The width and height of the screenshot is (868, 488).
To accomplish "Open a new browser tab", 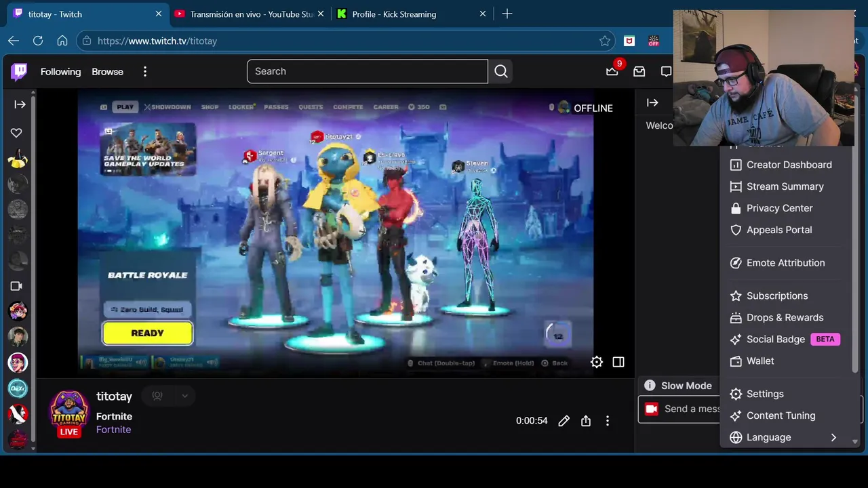I will point(507,14).
